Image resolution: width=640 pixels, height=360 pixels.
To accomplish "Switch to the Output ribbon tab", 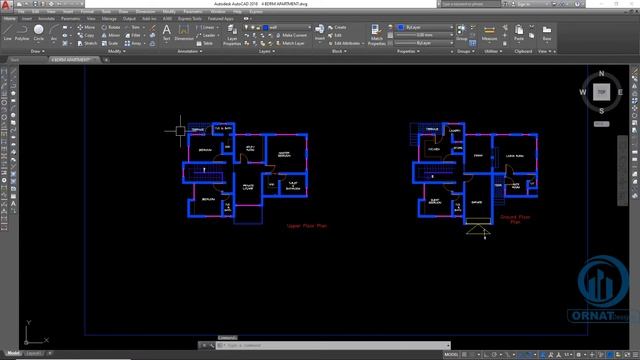I will tap(129, 18).
